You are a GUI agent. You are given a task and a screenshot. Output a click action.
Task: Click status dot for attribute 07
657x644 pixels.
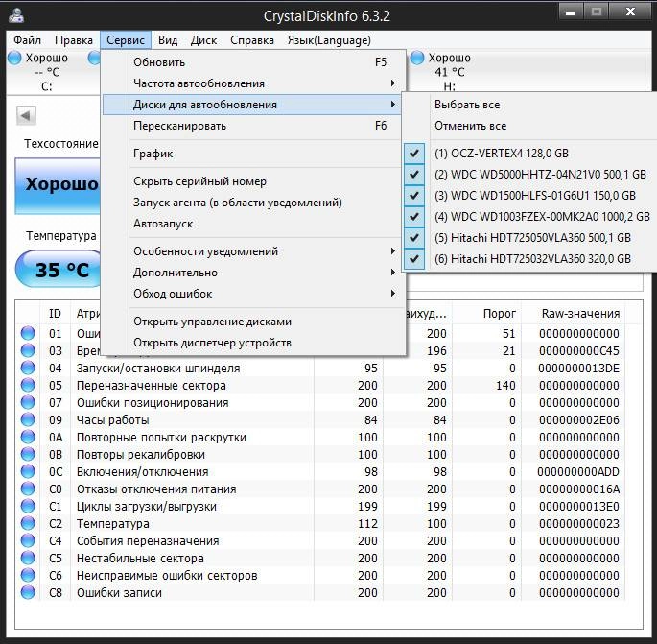tap(28, 402)
